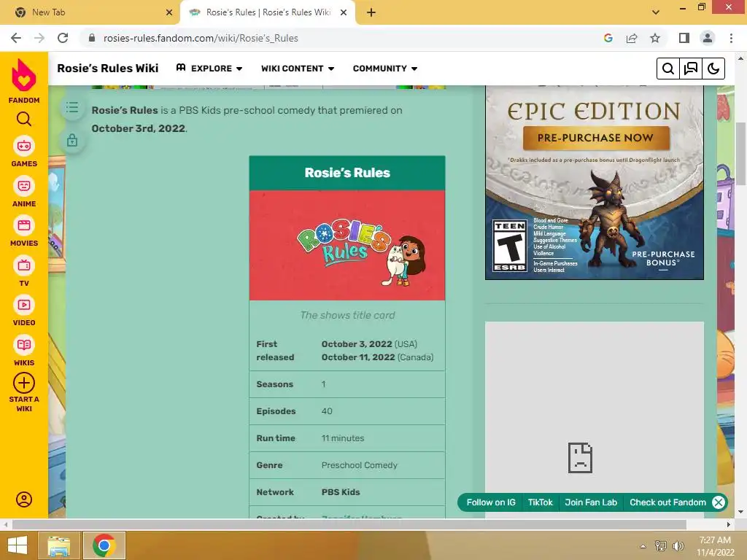Bookmark this page with star icon

(x=655, y=38)
